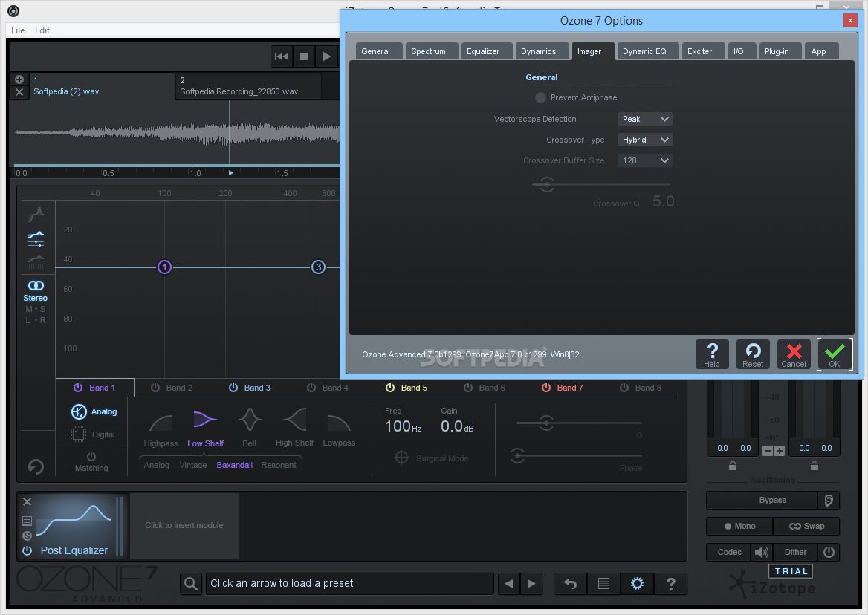Enable Band 2 power

coord(155,388)
